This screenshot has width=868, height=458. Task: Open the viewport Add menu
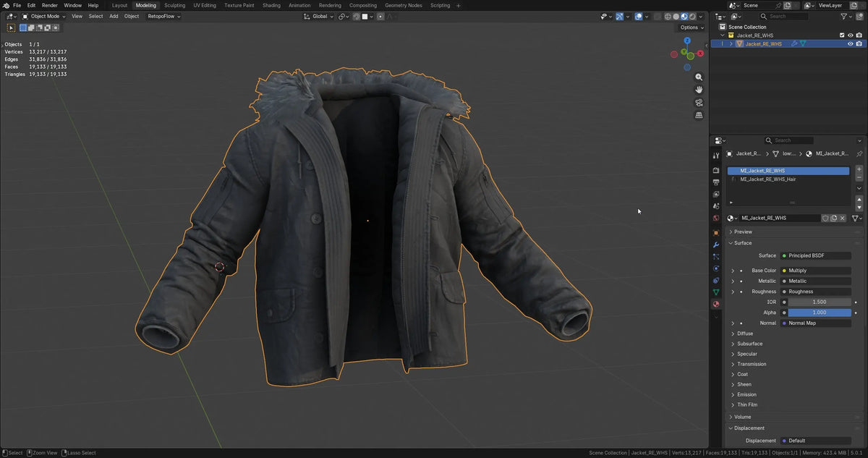tap(114, 16)
